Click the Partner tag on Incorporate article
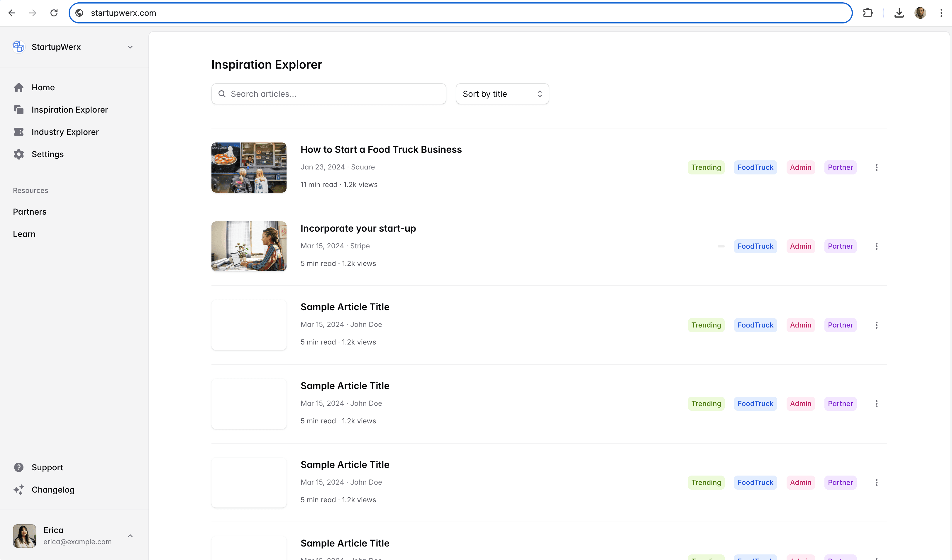The image size is (952, 560). click(840, 246)
